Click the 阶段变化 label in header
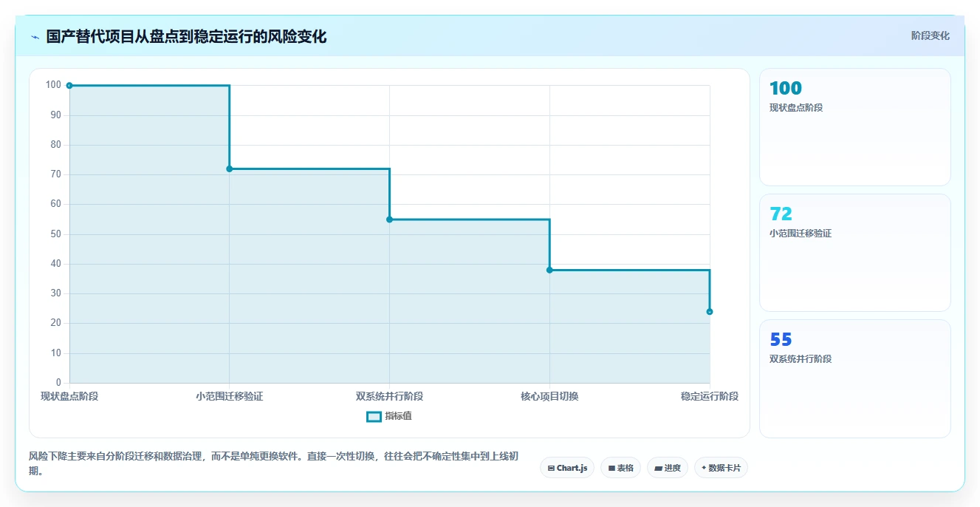980x507 pixels. tap(930, 35)
